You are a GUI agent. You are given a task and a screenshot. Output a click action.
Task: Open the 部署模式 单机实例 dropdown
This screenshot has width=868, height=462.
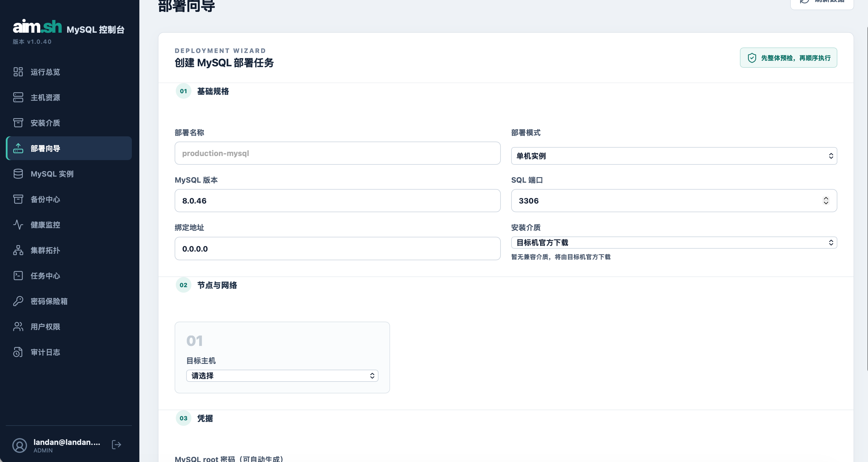click(674, 156)
